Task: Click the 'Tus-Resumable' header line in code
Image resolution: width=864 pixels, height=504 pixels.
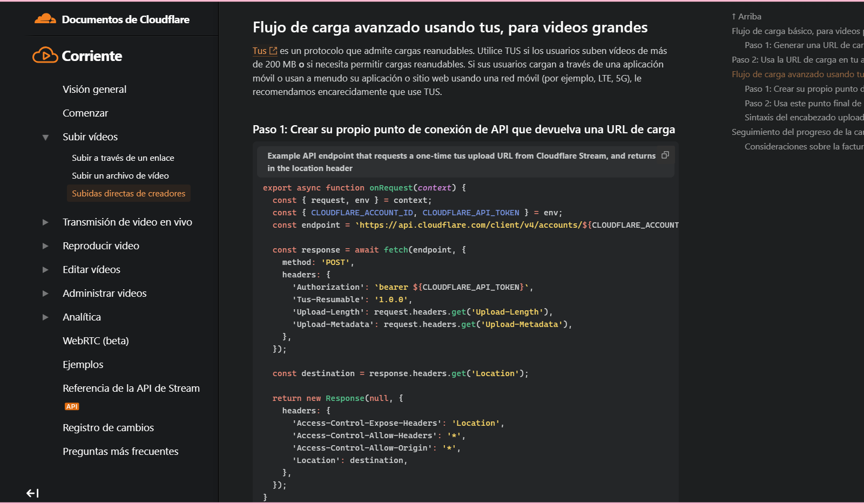Action: pos(352,299)
